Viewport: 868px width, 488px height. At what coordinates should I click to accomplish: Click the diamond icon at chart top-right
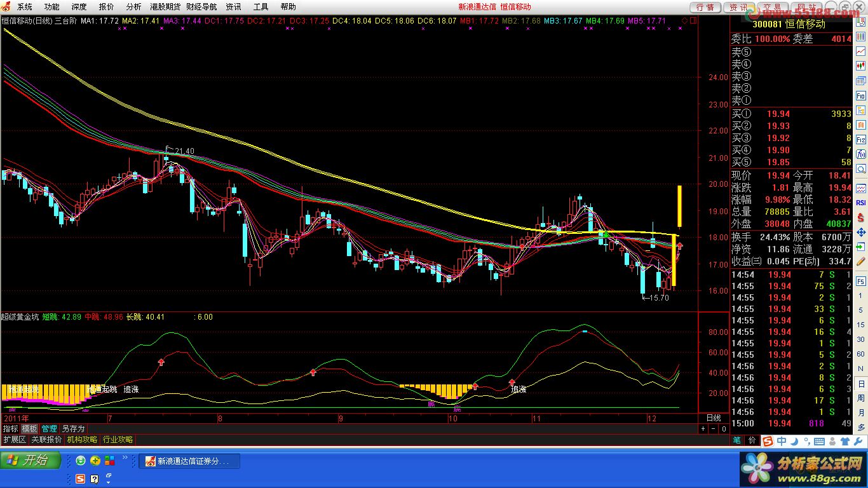(684, 20)
